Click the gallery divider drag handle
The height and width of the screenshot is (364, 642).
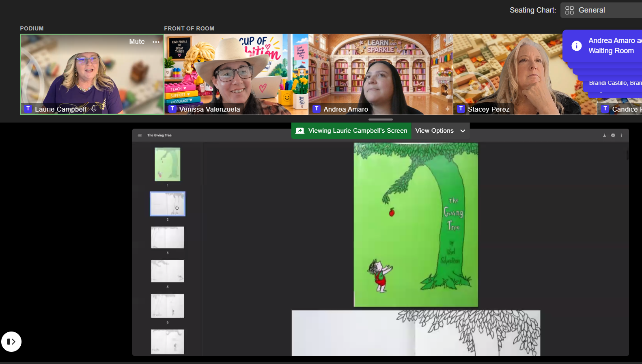click(x=381, y=120)
